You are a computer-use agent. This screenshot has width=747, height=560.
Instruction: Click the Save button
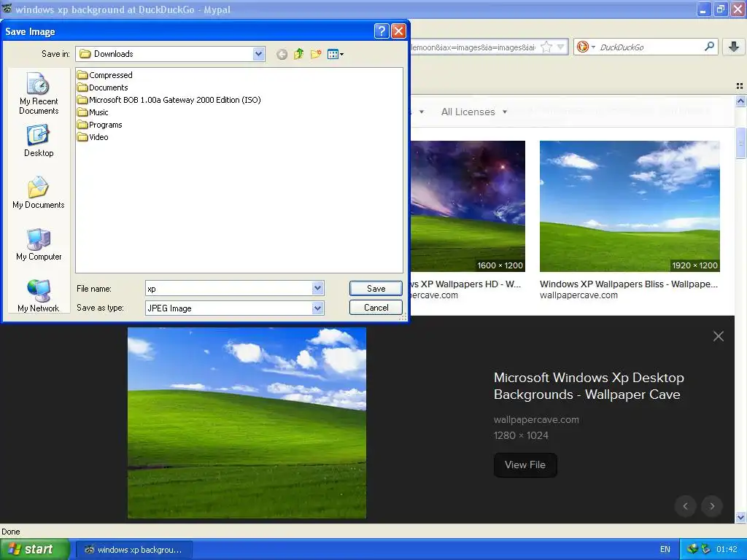[376, 289]
